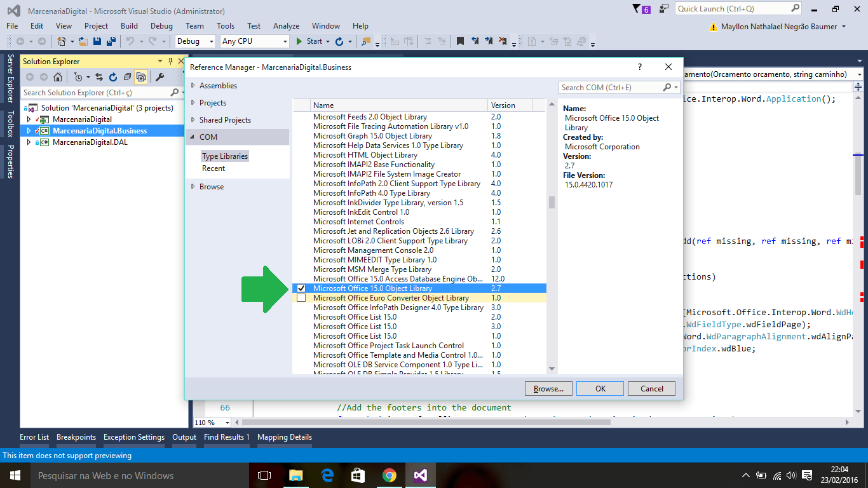This screenshot has width=868, height=488.
Task: Click the Save All toolbar icon
Action: 111,41
